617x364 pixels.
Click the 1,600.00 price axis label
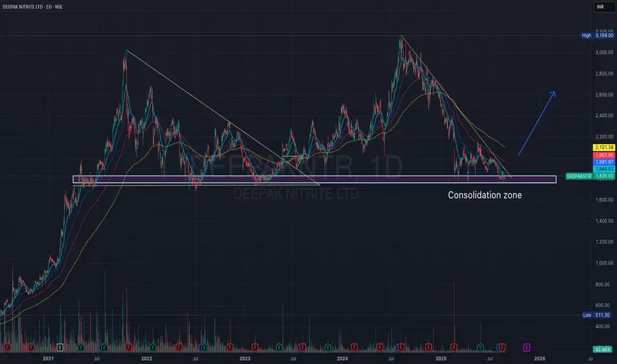click(x=604, y=200)
